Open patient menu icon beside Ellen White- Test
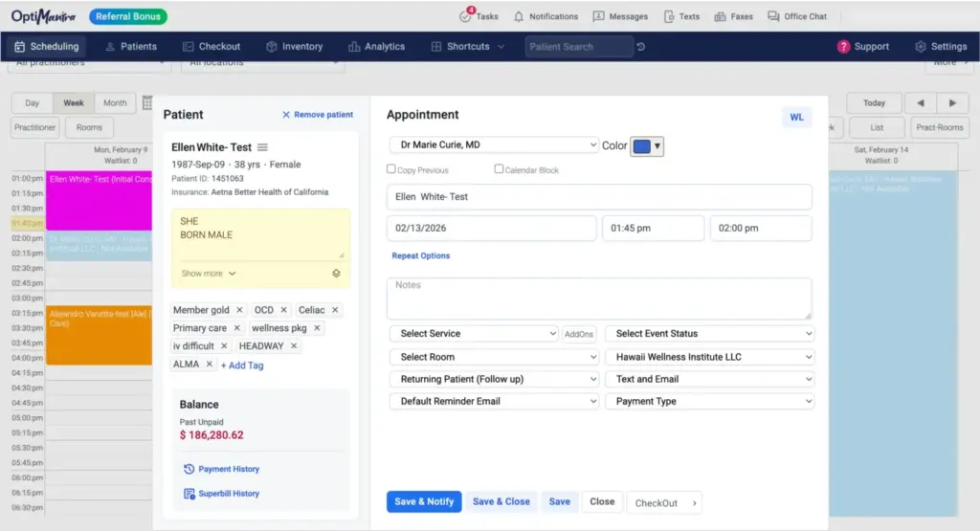 click(262, 147)
